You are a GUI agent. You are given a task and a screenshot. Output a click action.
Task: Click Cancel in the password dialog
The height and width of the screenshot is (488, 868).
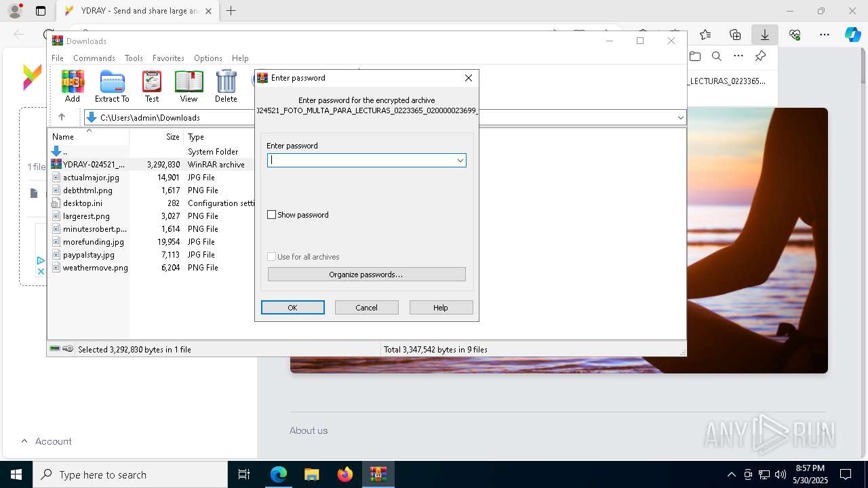pos(367,308)
